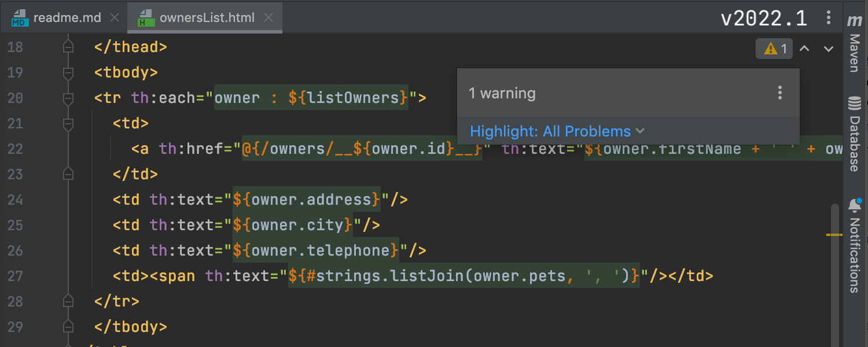Image resolution: width=868 pixels, height=347 pixels.
Task: Jump to next highlighted error arrow
Action: 829,49
